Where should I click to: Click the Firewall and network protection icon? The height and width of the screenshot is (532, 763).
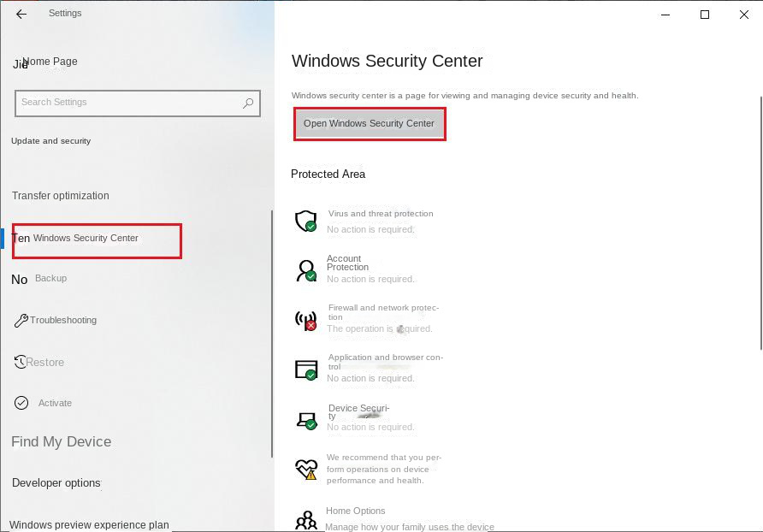(x=305, y=321)
